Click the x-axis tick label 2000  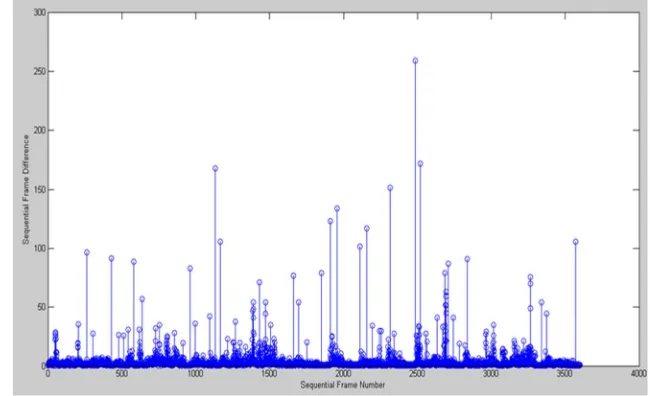[x=343, y=374]
